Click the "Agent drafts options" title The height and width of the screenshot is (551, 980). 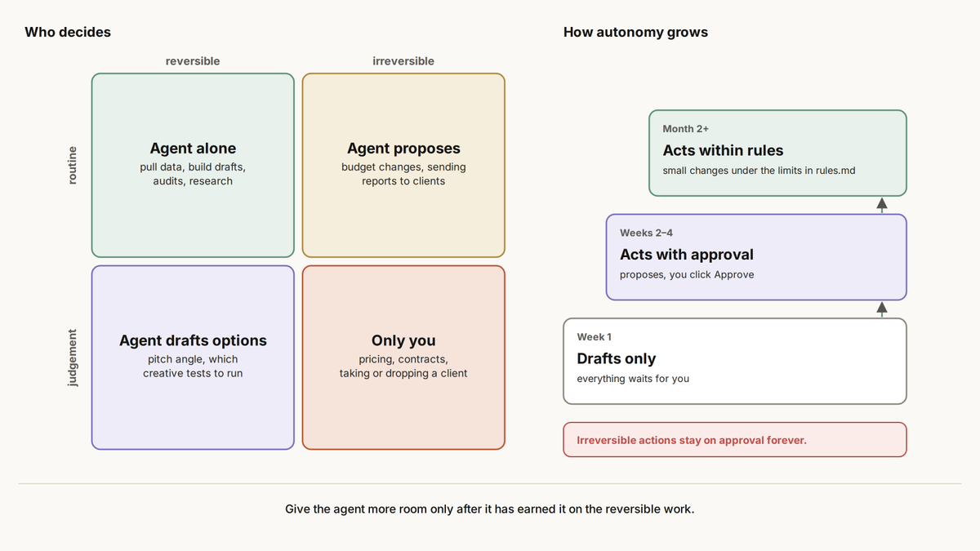point(193,340)
